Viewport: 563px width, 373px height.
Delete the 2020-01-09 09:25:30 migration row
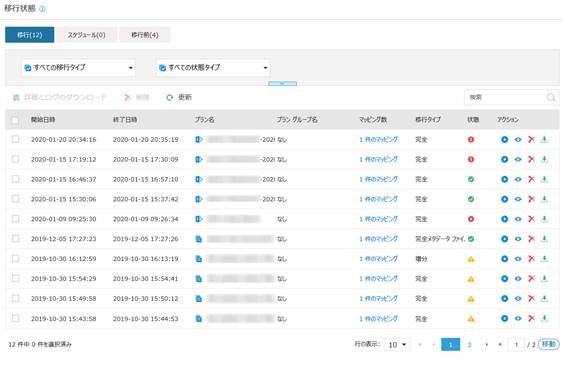pos(531,219)
